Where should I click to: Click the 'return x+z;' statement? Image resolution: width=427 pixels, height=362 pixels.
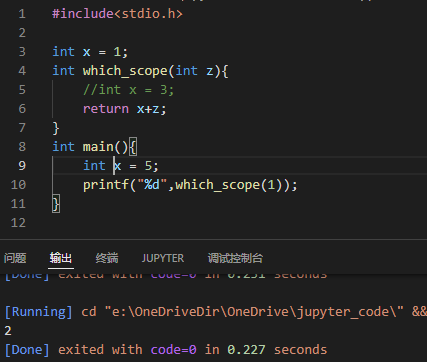tap(125, 109)
